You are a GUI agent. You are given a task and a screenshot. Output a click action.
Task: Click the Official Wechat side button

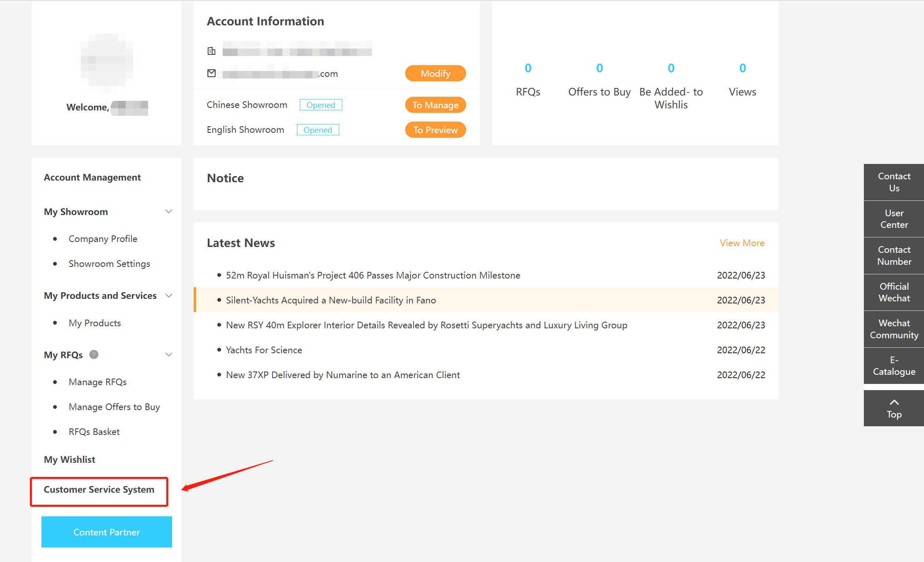pos(894,292)
